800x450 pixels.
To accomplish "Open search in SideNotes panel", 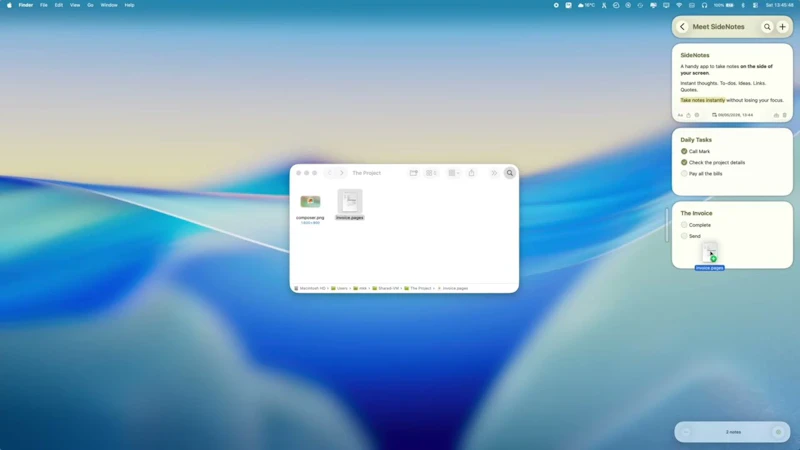I will pyautogui.click(x=767, y=27).
